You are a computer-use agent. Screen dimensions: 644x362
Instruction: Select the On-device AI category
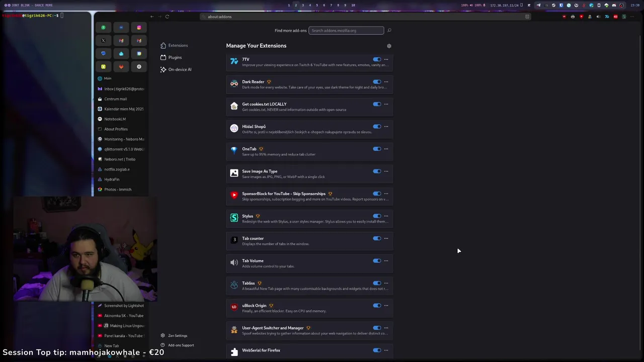[x=176, y=69]
